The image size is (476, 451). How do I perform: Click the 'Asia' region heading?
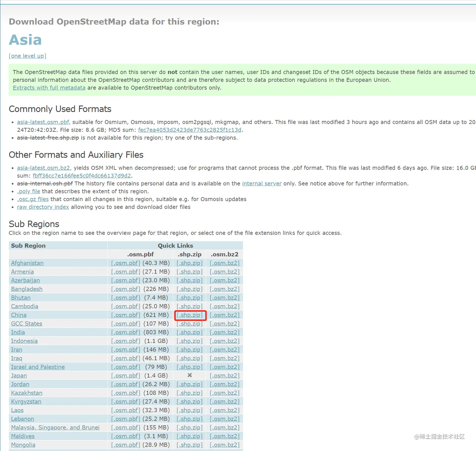(x=25, y=40)
